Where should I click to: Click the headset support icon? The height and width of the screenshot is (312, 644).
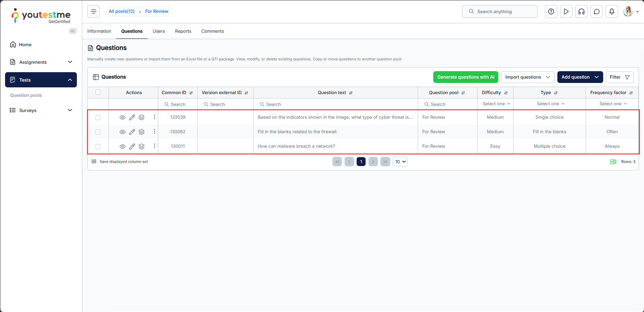(581, 11)
